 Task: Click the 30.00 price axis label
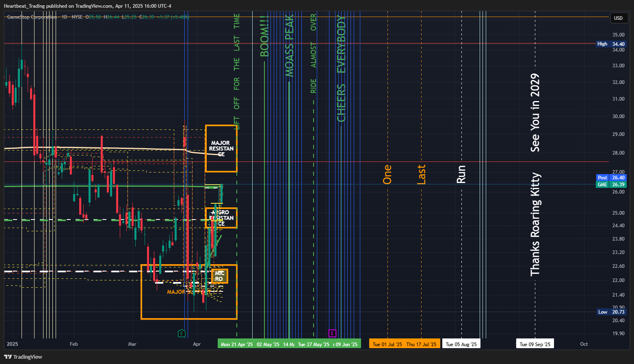pos(618,116)
